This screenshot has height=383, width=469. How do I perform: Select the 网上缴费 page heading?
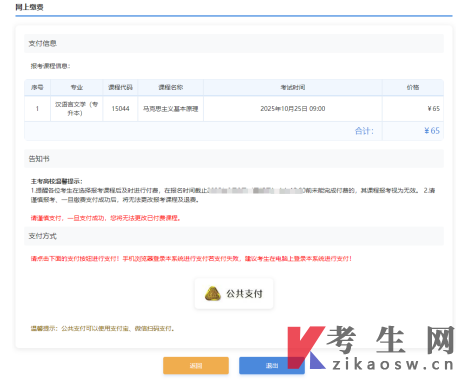[29, 7]
